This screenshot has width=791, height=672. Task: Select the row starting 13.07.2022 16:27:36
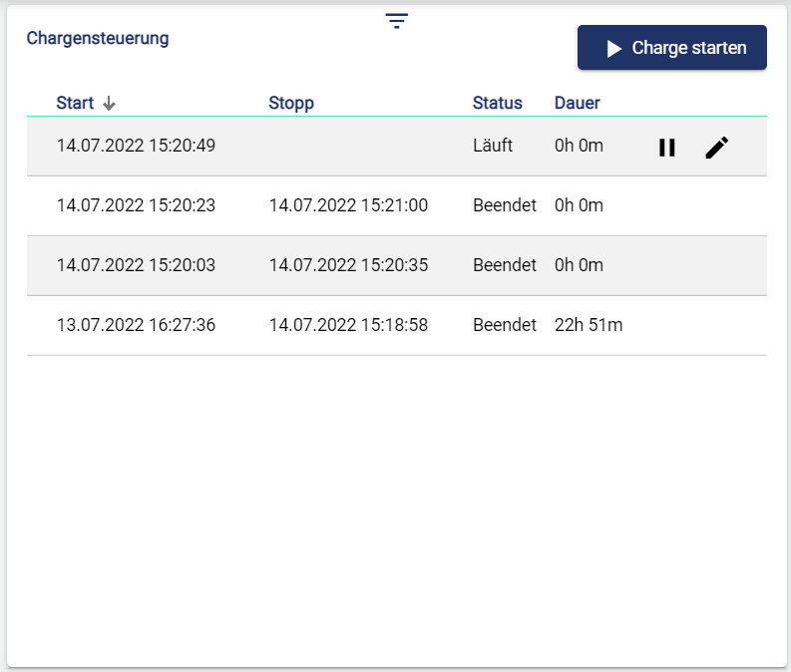pos(136,325)
